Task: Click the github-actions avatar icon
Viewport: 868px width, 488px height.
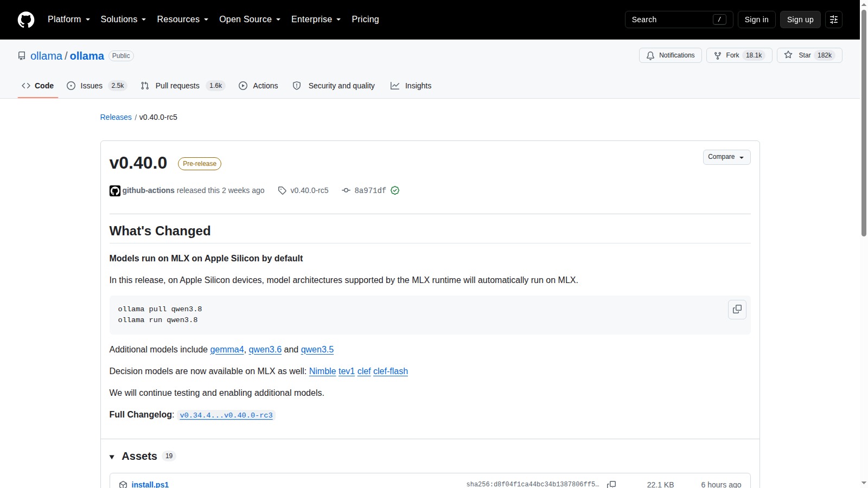Action: pyautogui.click(x=115, y=191)
